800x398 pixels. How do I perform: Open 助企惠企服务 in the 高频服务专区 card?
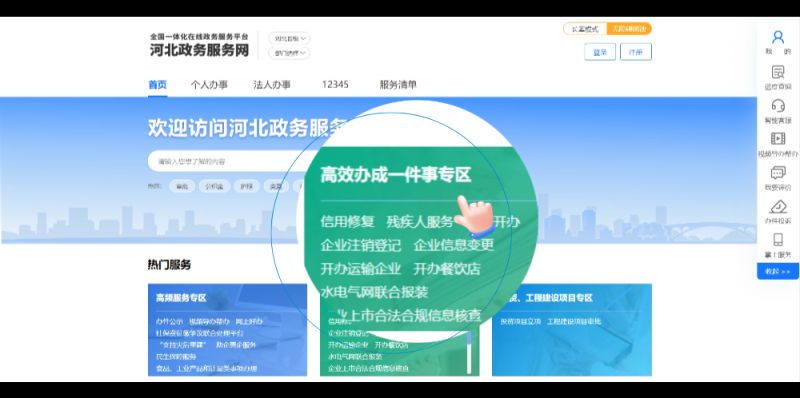[236, 345]
